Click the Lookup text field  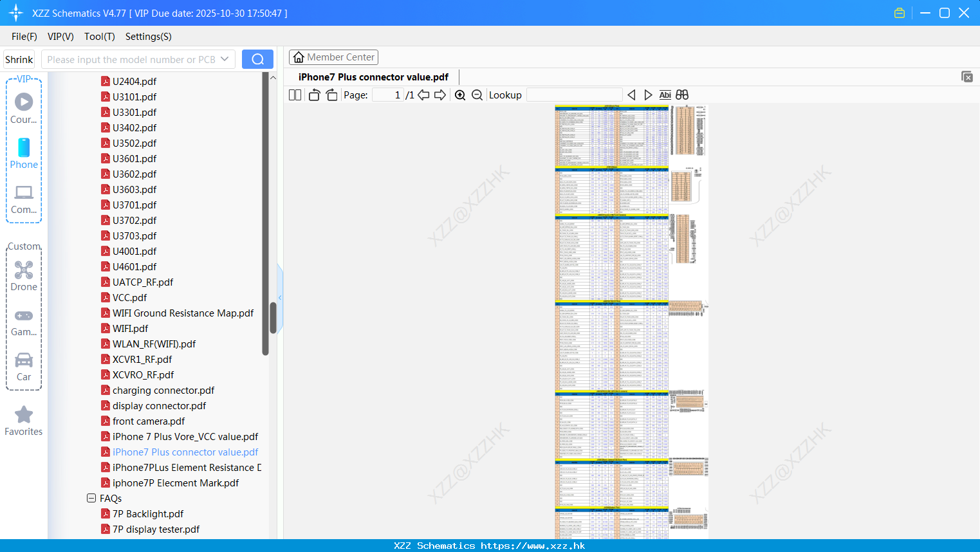pyautogui.click(x=575, y=95)
